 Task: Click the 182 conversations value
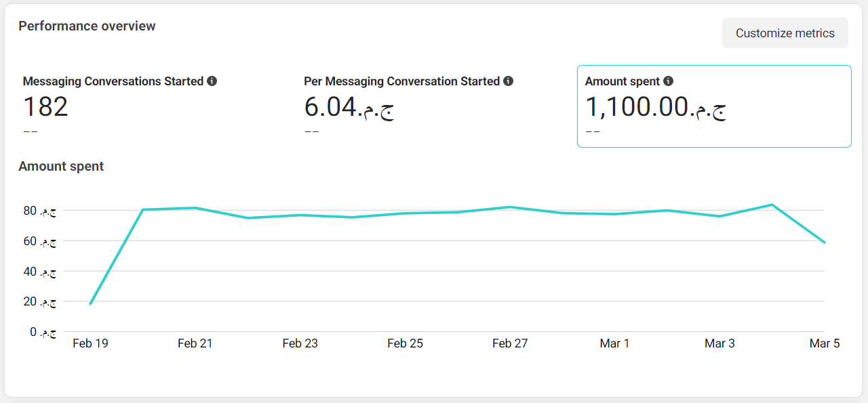(x=45, y=107)
